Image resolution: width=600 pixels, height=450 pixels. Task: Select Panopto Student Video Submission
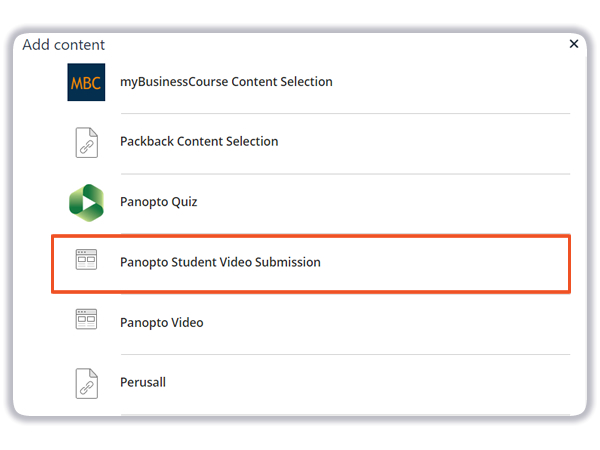click(220, 262)
